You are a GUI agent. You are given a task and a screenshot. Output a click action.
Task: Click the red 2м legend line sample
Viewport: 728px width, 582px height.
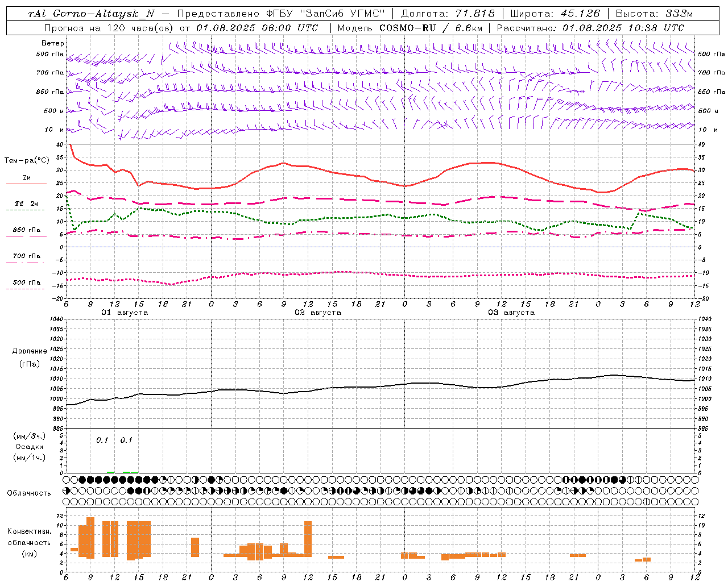(26, 184)
